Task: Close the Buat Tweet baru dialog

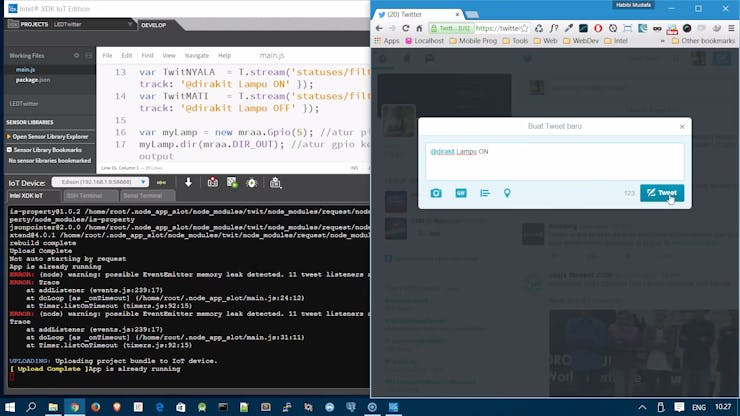Action: pos(682,127)
